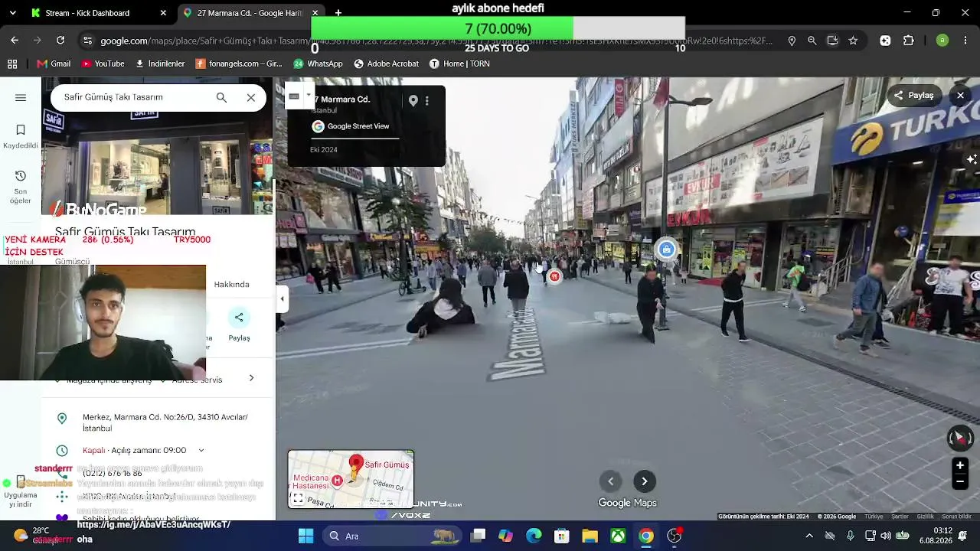Expand the service options chevron
This screenshot has width=980, height=551.
[x=251, y=378]
